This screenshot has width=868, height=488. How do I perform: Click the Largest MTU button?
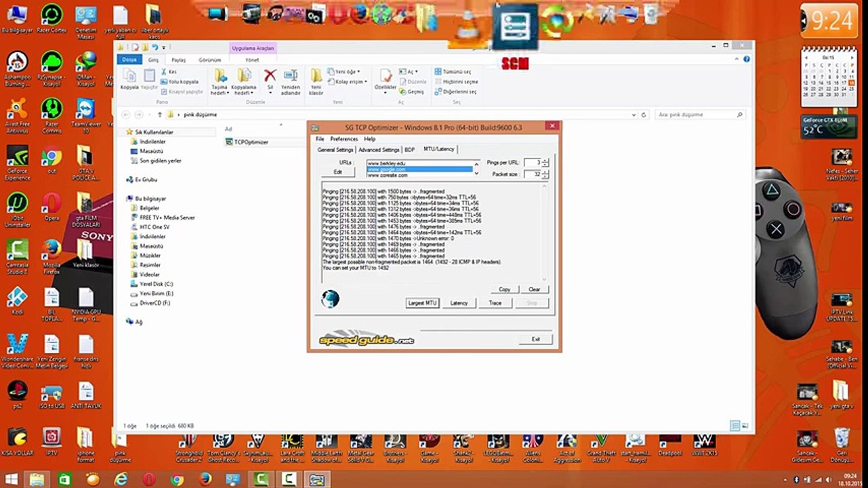[422, 303]
